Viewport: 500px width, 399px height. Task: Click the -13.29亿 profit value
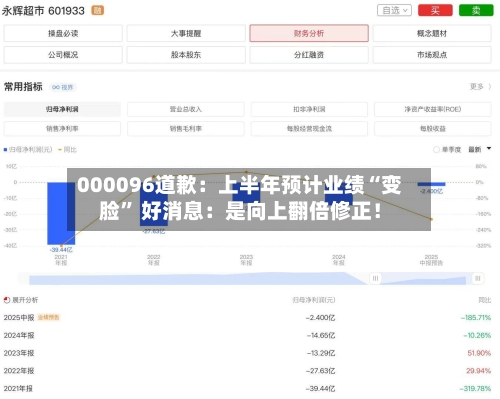321,353
